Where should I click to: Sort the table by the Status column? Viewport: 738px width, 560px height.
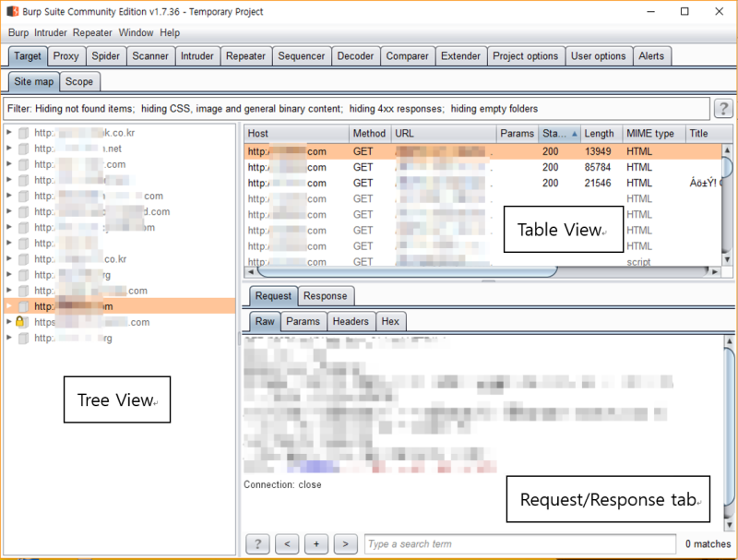(x=560, y=133)
